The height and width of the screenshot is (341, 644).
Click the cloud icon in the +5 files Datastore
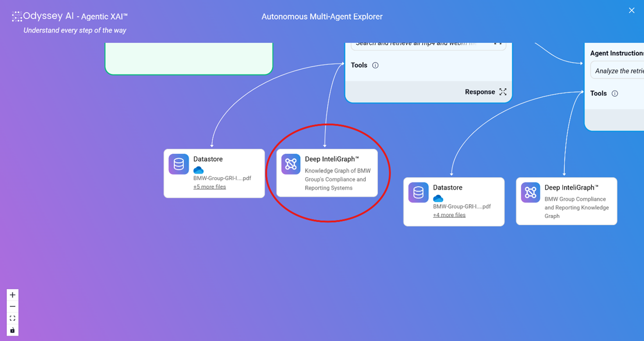click(199, 170)
